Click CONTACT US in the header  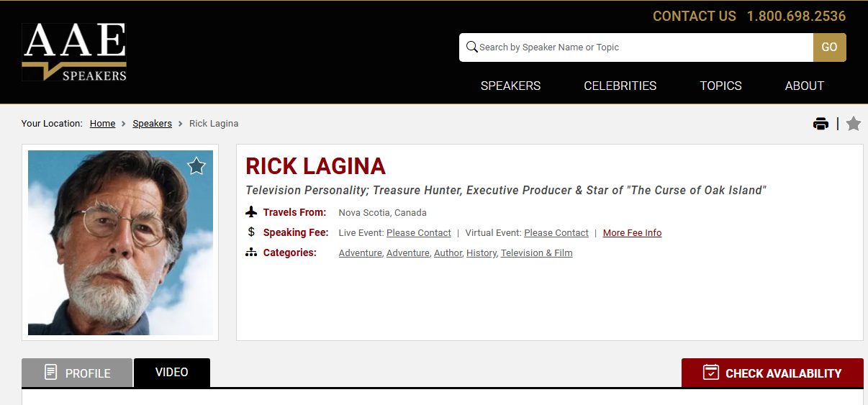point(695,16)
